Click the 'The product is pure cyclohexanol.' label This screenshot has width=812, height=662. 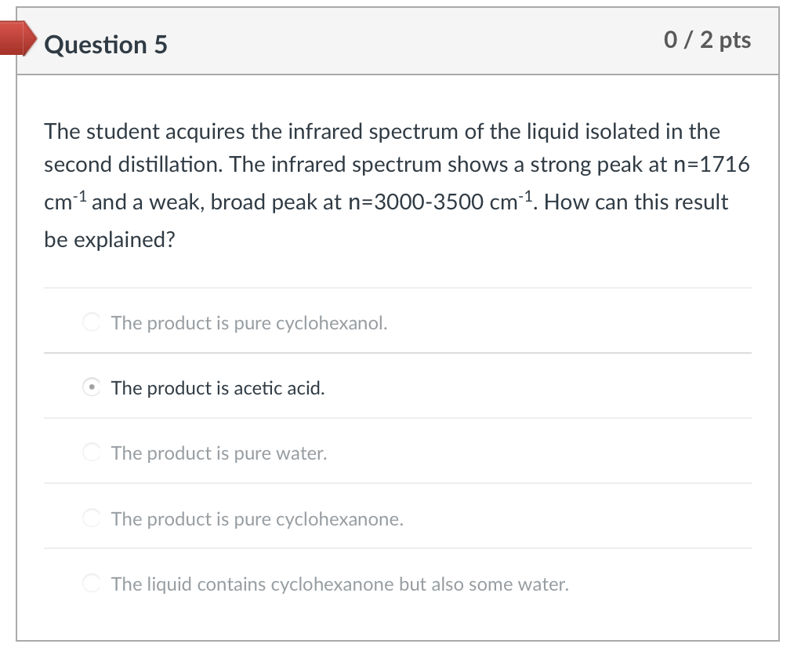pyautogui.click(x=249, y=322)
